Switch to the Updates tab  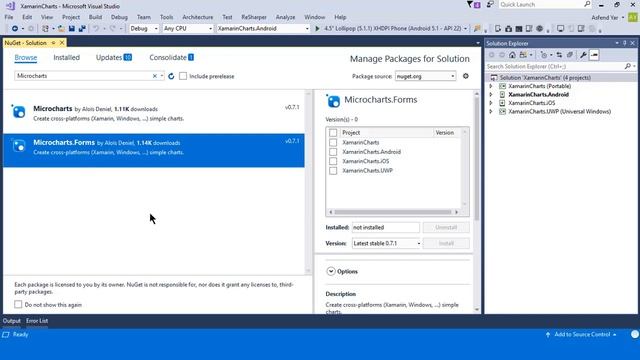[113, 58]
